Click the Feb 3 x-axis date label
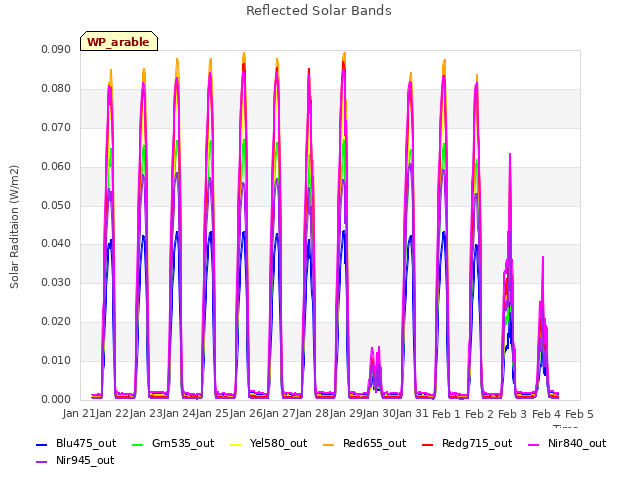The width and height of the screenshot is (640, 480). click(513, 414)
